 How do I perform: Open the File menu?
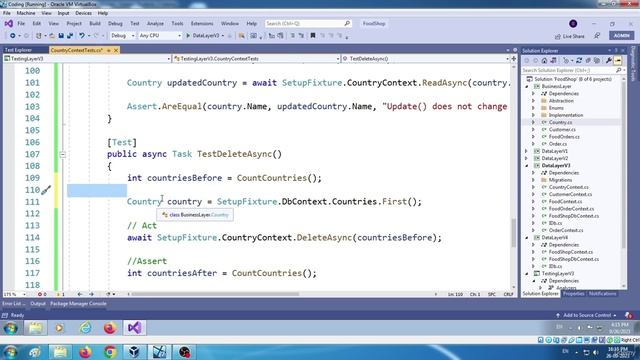[21, 24]
